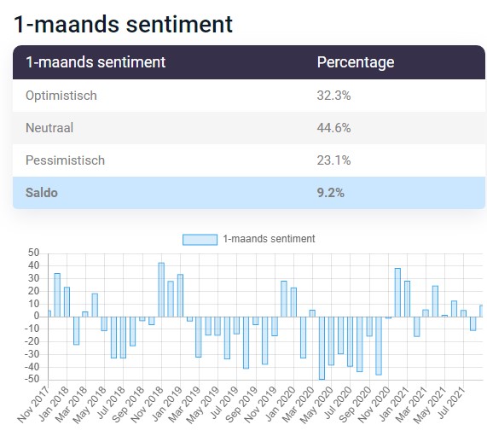The image size is (487, 448).
Task: Click the tallest positive bar near Nov 2018
Action: [161, 290]
